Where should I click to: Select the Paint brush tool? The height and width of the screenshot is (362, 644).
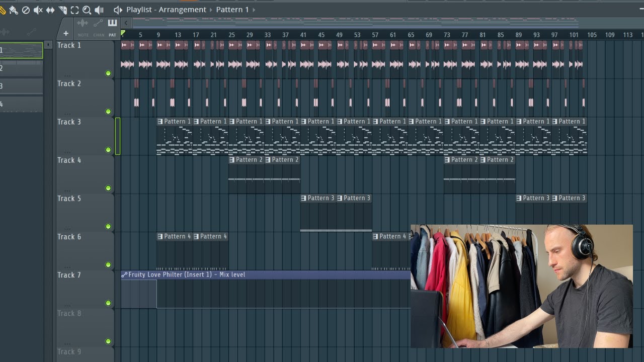[x=14, y=10]
